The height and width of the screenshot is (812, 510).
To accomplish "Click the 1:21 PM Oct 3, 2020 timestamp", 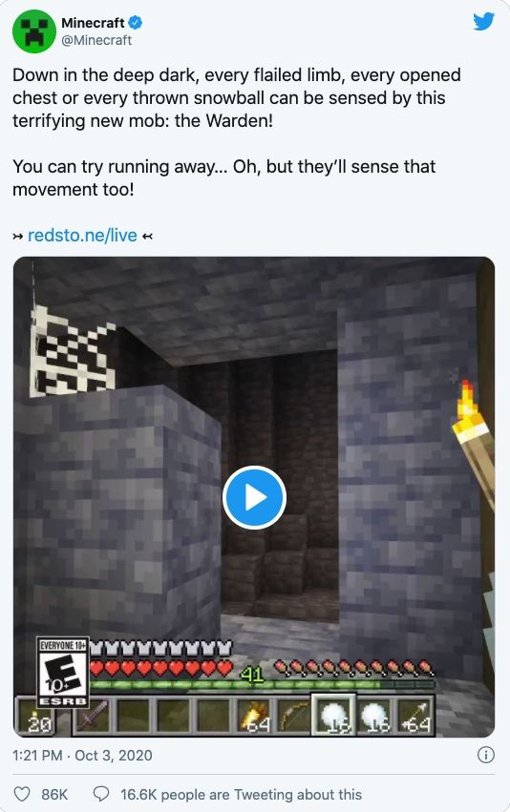I will point(82,755).
